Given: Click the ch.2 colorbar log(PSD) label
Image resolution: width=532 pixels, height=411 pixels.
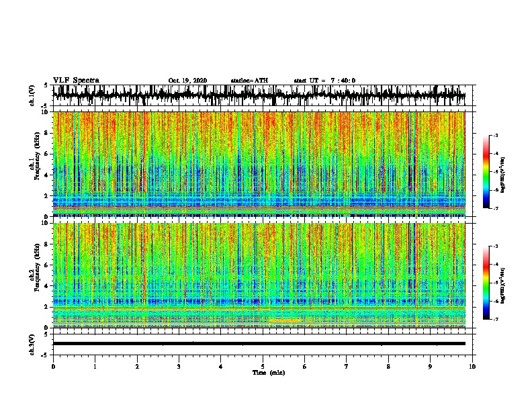Looking at the screenshot, I should click(503, 285).
